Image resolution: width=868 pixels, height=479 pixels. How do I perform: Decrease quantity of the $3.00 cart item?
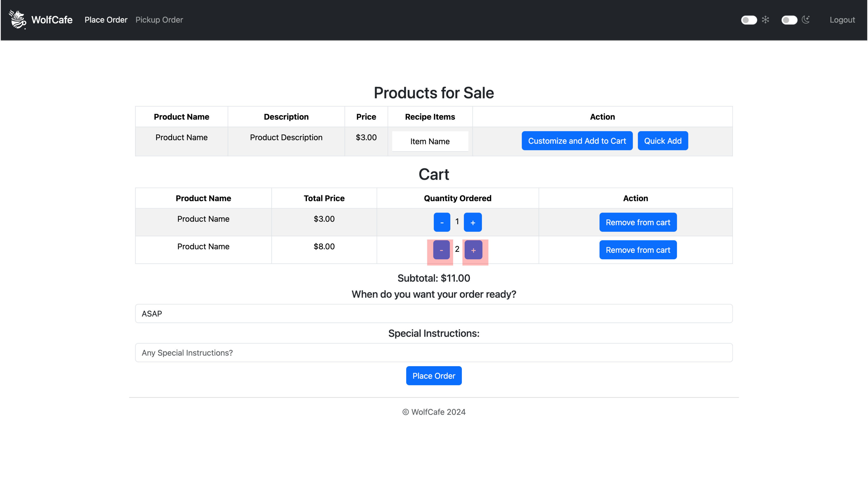[442, 222]
